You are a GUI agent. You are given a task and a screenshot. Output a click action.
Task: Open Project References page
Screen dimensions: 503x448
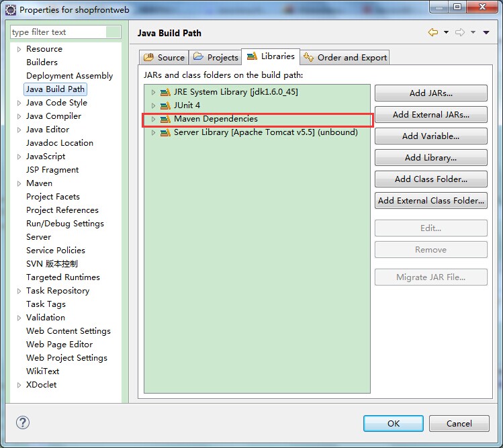pos(62,210)
